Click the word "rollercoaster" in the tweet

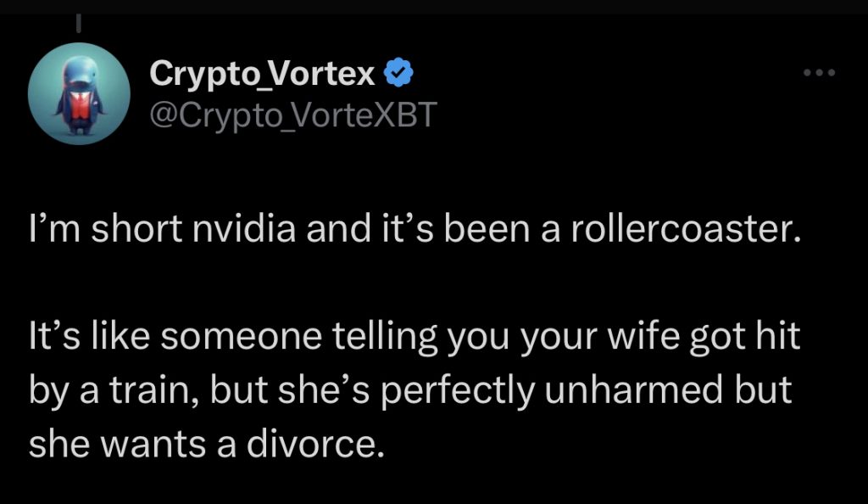click(x=682, y=229)
